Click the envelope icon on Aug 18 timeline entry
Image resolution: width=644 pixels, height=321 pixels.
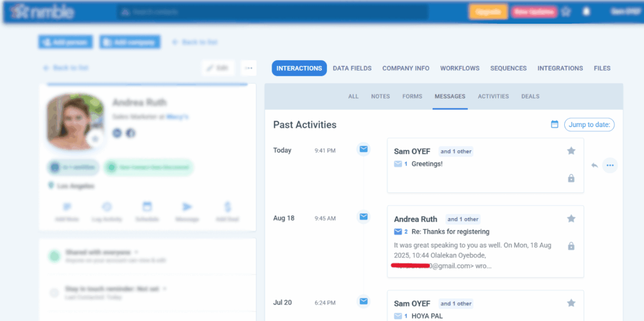[x=364, y=217]
